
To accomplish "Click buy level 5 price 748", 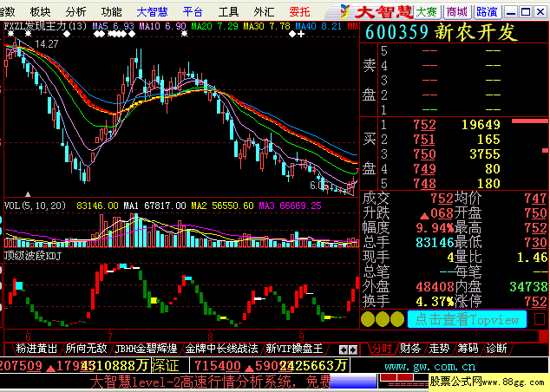I will (x=424, y=184).
